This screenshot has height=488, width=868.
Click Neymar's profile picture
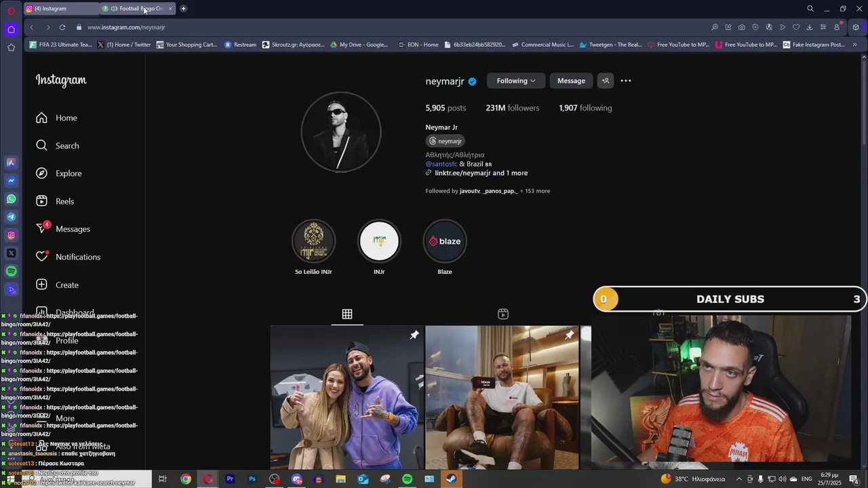pyautogui.click(x=341, y=132)
